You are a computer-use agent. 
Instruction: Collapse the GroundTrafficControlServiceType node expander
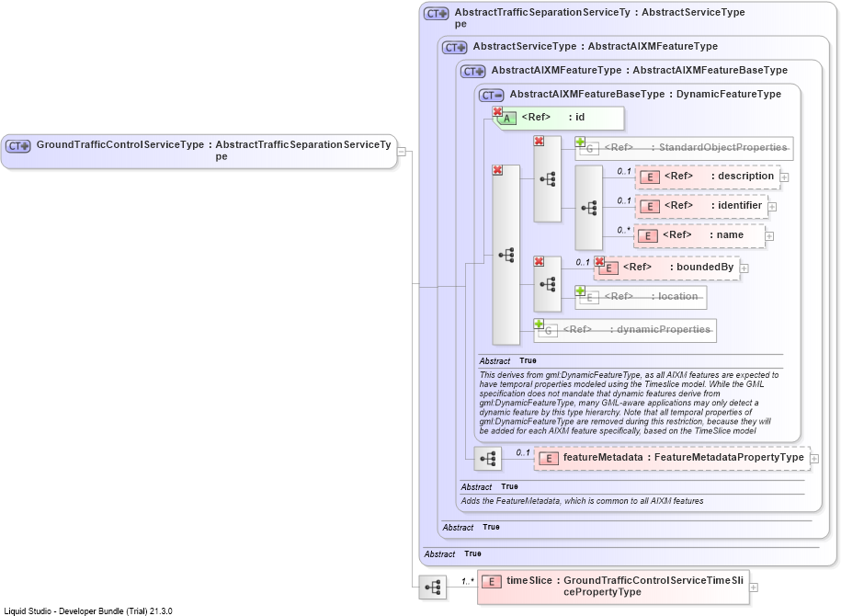[x=401, y=152]
